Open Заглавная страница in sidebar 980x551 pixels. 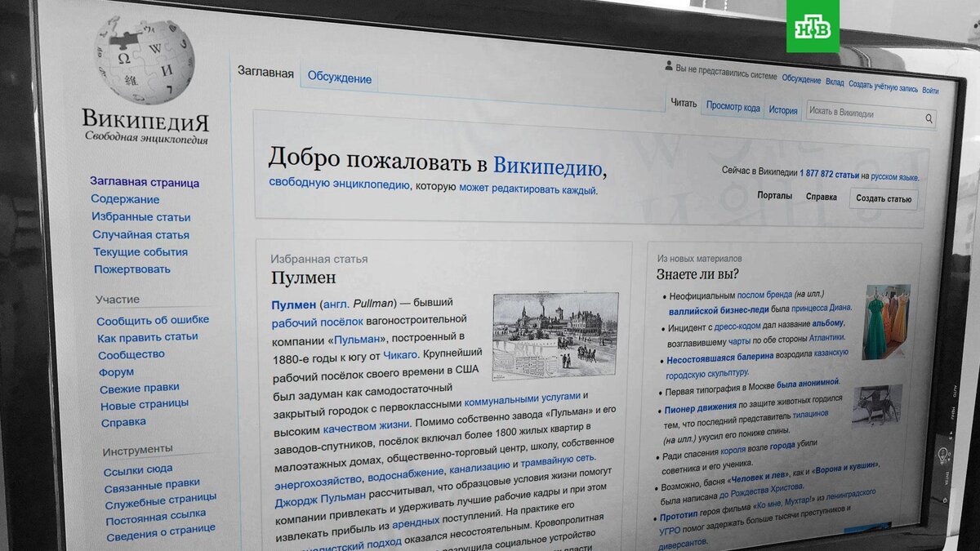pyautogui.click(x=145, y=183)
